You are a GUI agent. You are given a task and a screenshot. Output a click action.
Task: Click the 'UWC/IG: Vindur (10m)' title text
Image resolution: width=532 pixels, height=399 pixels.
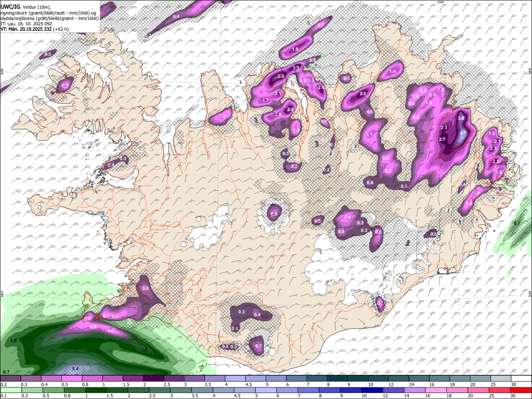[x=26, y=7]
